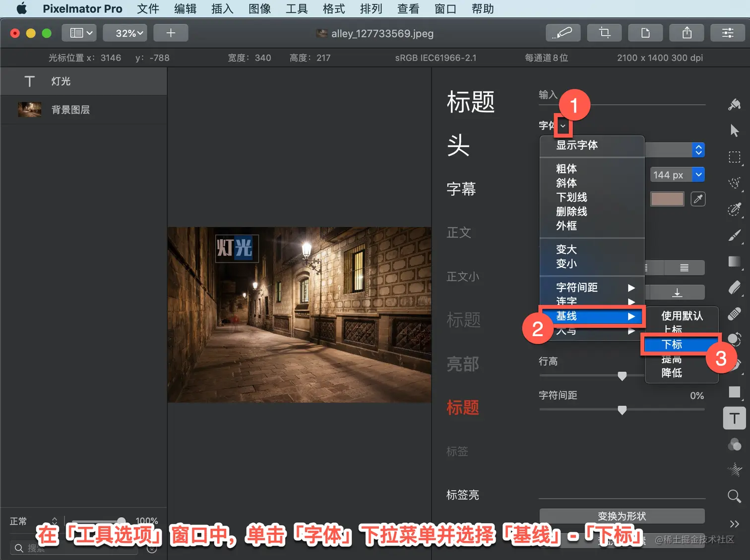Screen dimensions: 750x560
Task: Open the Pixelmator Pro app menu
Action: pos(82,8)
